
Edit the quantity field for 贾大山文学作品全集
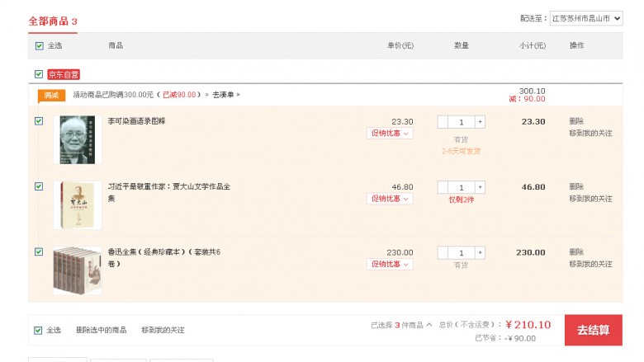tap(461, 187)
